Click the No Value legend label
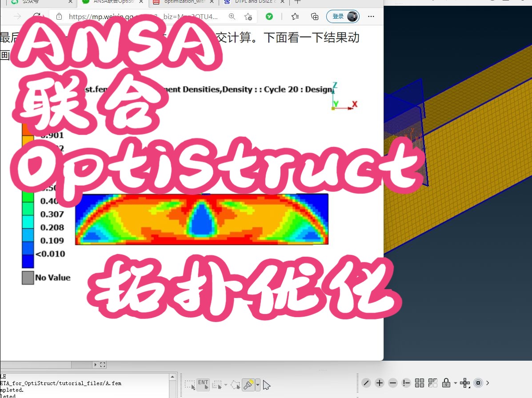Viewport: 532px width, 398px height. click(x=53, y=278)
